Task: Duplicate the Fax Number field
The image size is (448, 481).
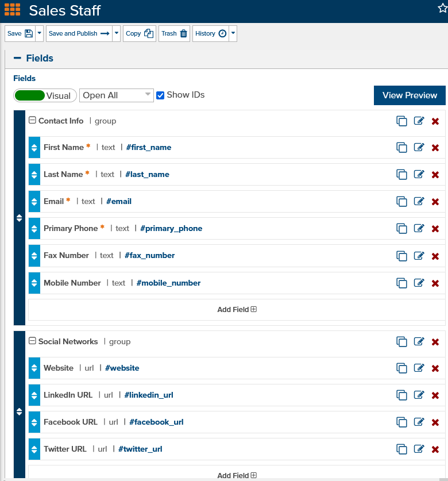Action: (401, 256)
